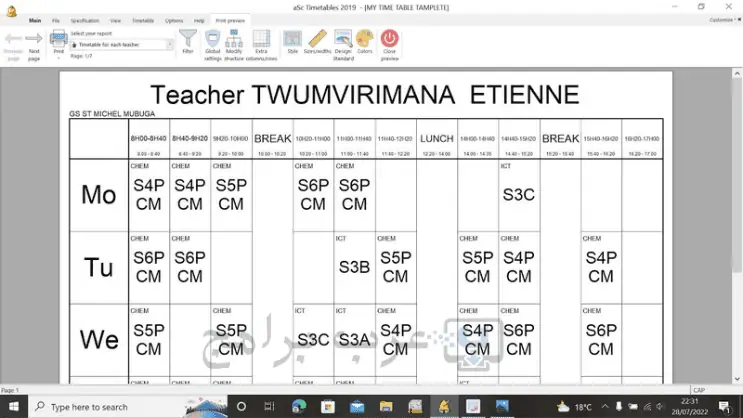The height and width of the screenshot is (418, 743).
Task: Click the vertical scrollbar thumb
Action: [x=737, y=175]
